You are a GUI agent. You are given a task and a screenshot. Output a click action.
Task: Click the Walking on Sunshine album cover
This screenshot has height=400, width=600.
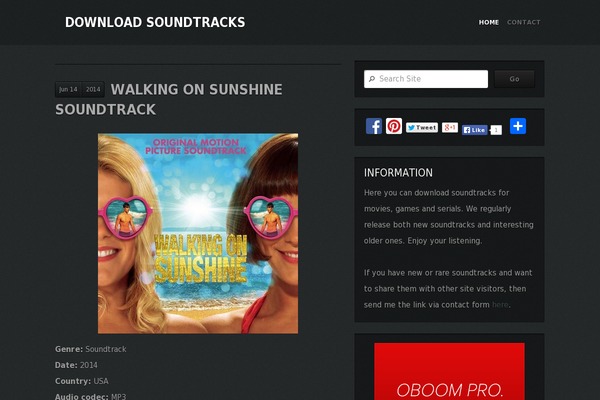(x=198, y=233)
